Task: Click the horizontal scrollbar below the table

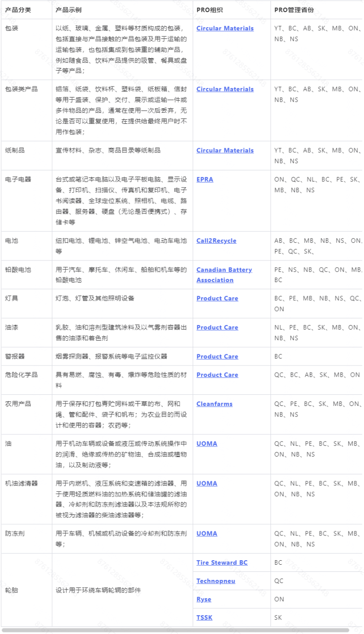Action: point(175,630)
